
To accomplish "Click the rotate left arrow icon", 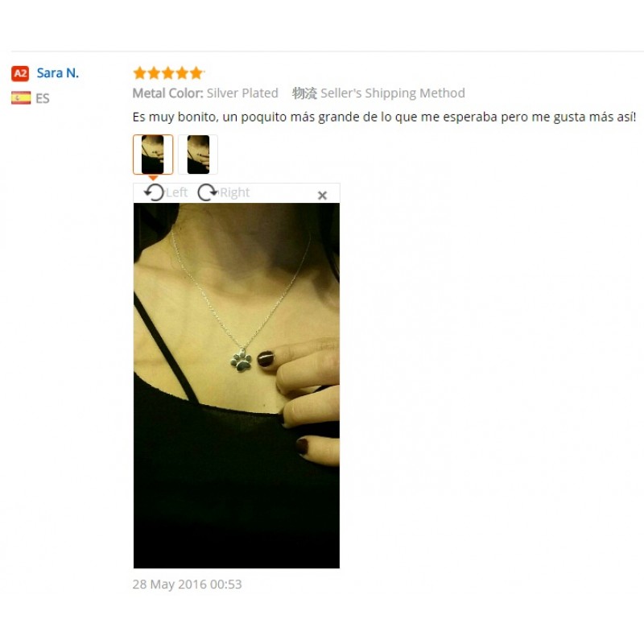I will coord(155,192).
